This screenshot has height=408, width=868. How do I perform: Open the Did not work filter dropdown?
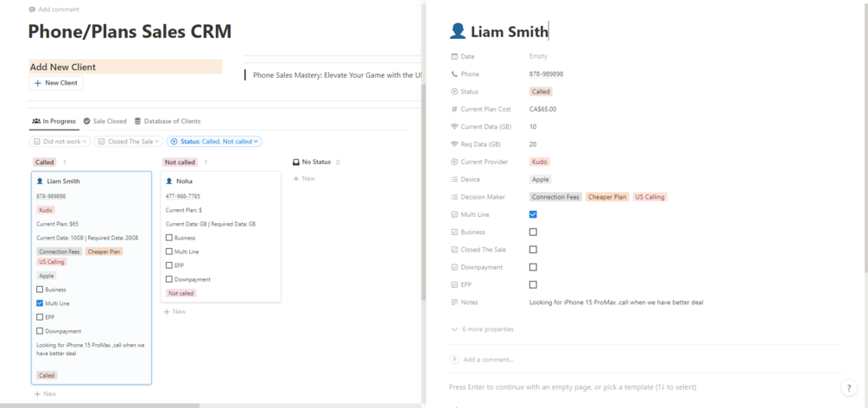60,142
